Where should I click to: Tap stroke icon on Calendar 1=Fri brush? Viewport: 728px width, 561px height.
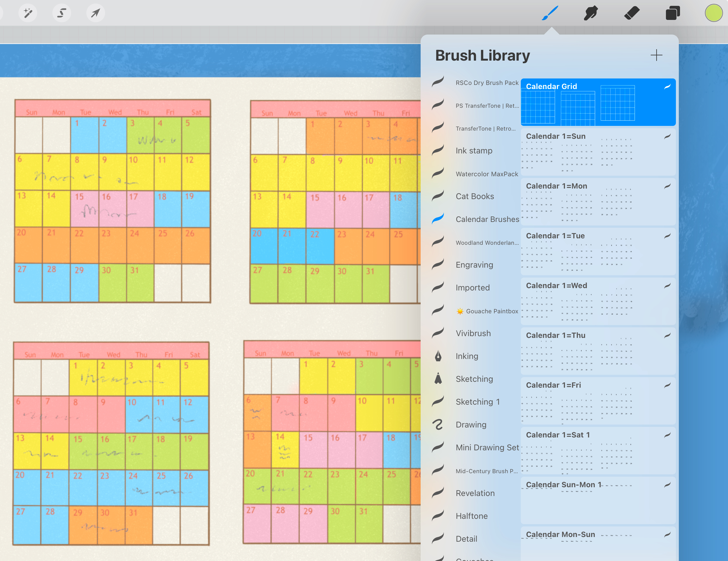(667, 385)
